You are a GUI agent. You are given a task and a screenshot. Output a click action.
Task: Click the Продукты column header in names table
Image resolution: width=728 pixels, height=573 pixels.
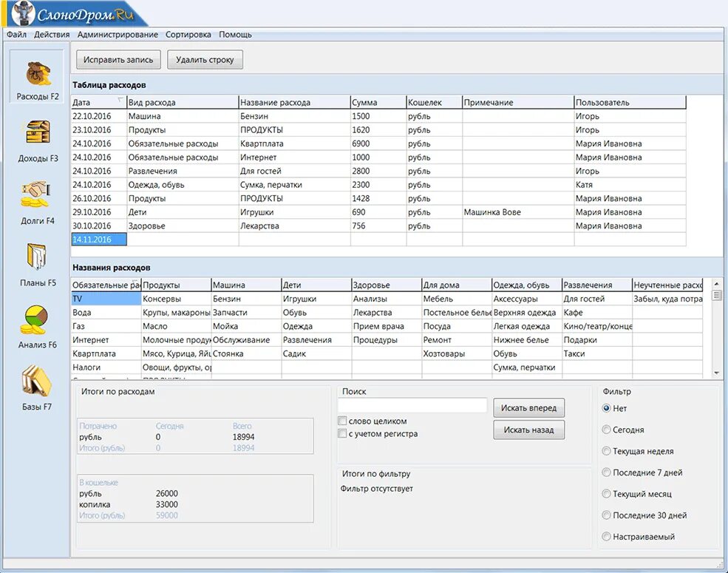click(177, 285)
